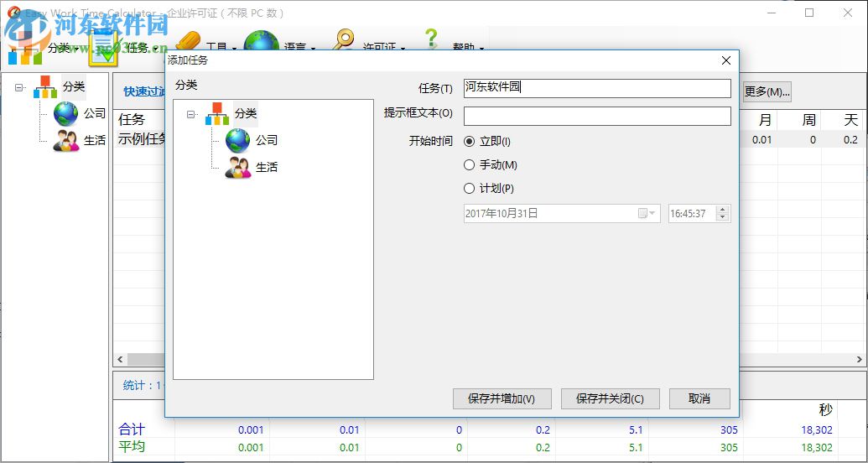The image size is (868, 463).
Task: Increase time with spinner up arrow
Action: [x=722, y=210]
